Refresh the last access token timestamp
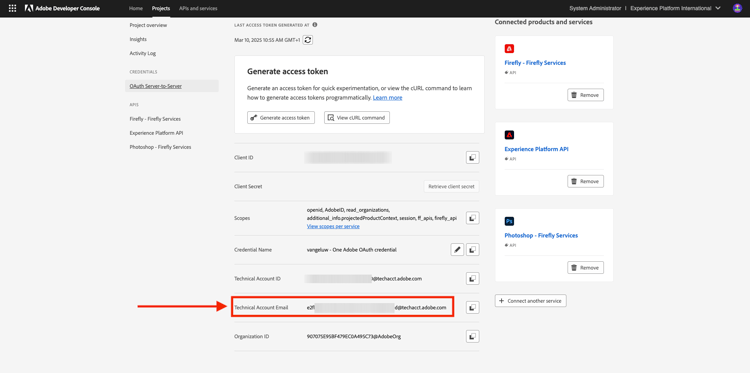750x373 pixels. pos(308,40)
